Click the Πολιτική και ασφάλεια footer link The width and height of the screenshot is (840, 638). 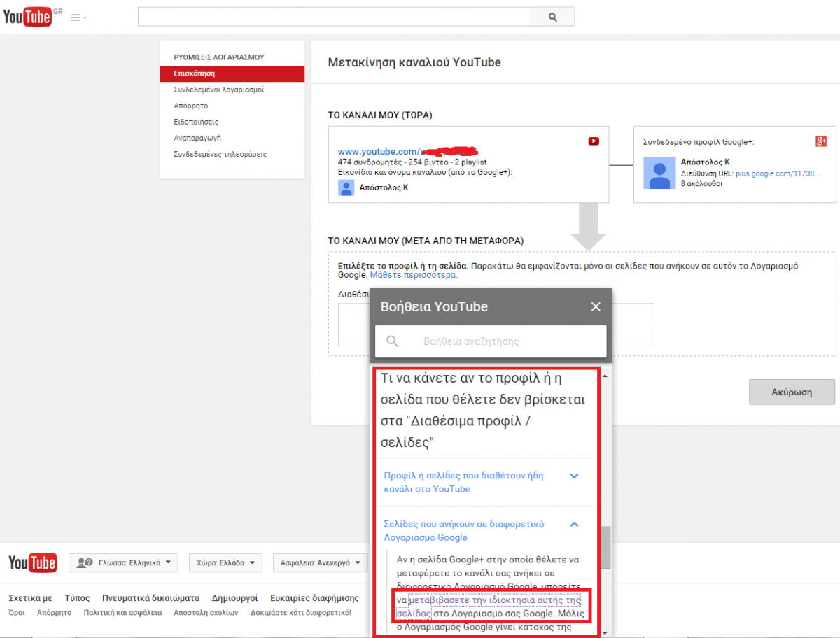pyautogui.click(x=122, y=613)
